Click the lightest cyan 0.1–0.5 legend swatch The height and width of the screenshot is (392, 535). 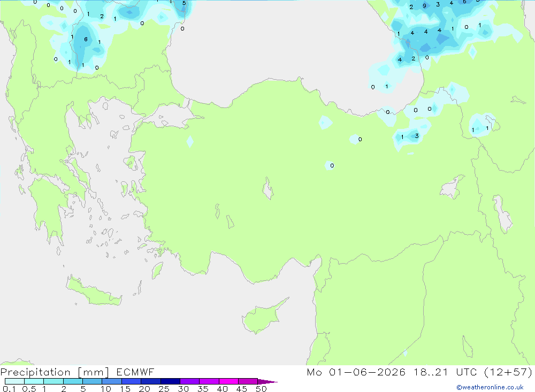click(14, 381)
